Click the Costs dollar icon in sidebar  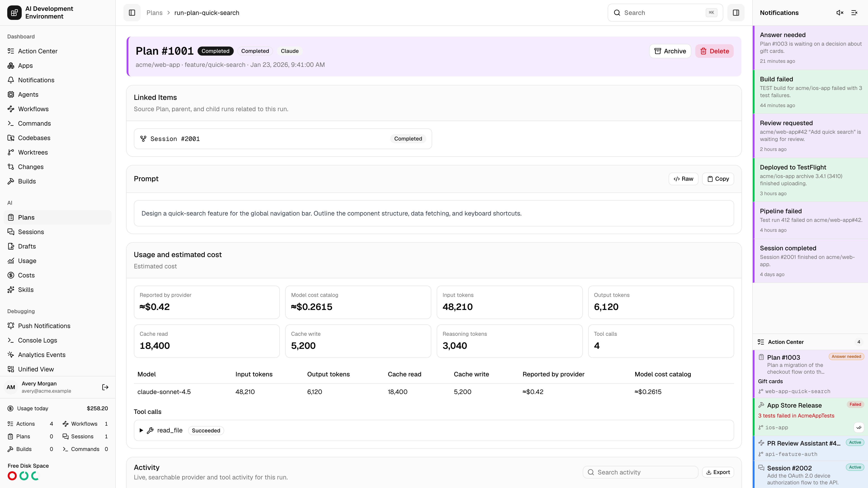11,275
